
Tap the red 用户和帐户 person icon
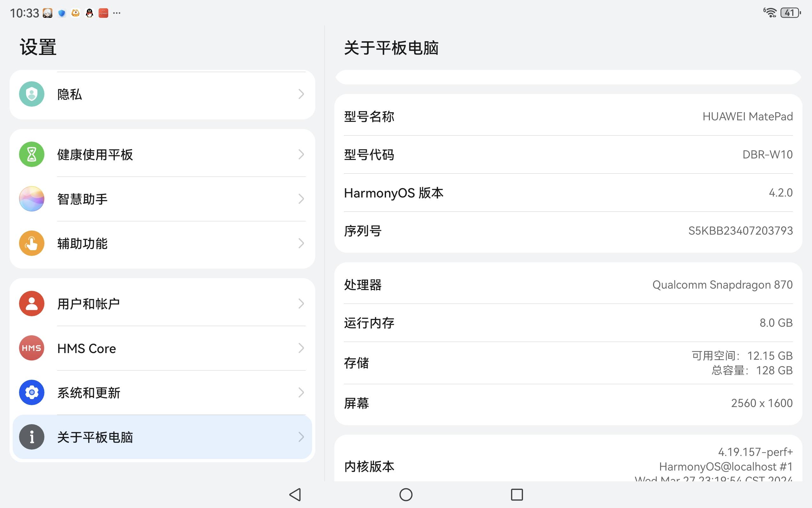pos(31,304)
